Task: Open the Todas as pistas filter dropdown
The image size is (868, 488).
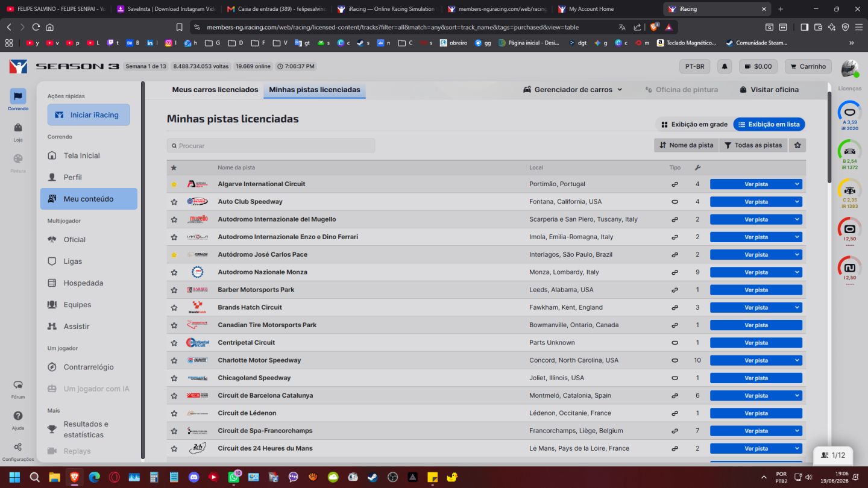Action: pos(753,145)
